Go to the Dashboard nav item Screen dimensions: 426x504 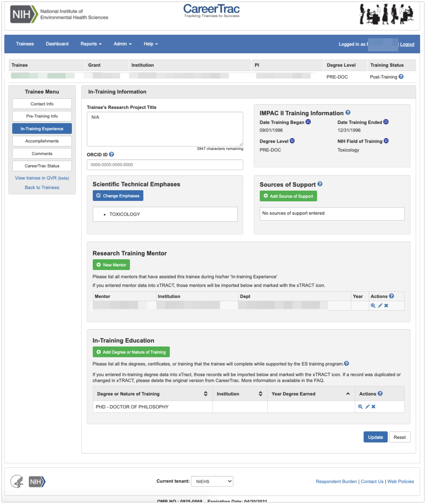(x=57, y=44)
